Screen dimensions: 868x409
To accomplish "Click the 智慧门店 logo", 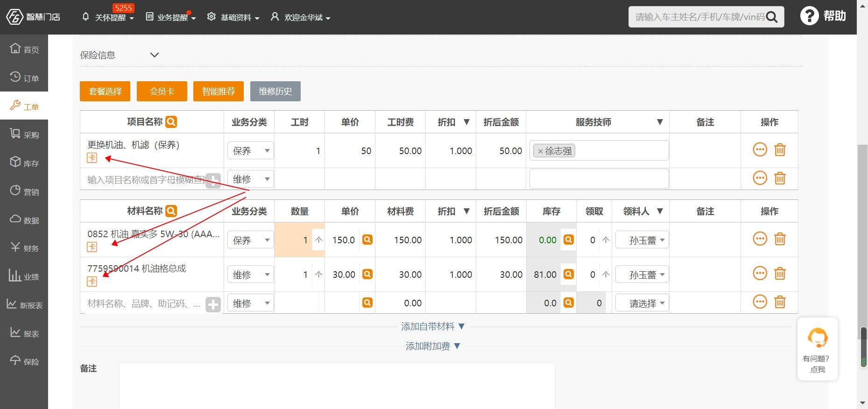I will coord(33,17).
